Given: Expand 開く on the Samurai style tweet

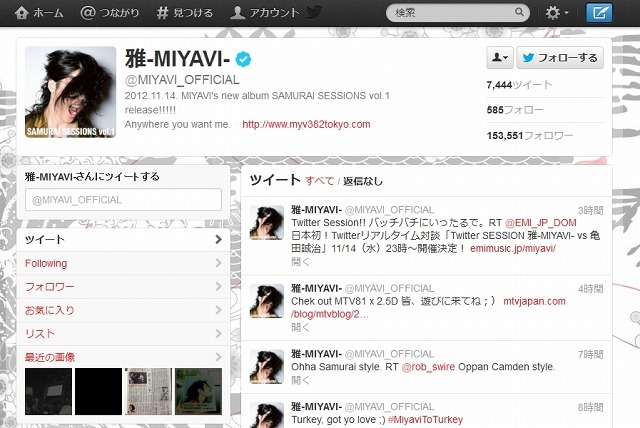Looking at the screenshot, I should (300, 380).
